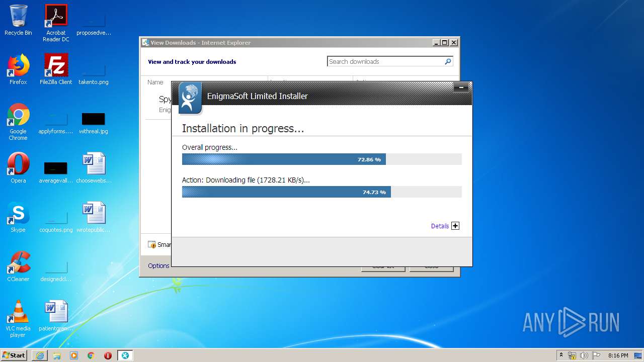Click the volume speaker tray icon
Viewport: 644px width, 362px height.
[584, 355]
